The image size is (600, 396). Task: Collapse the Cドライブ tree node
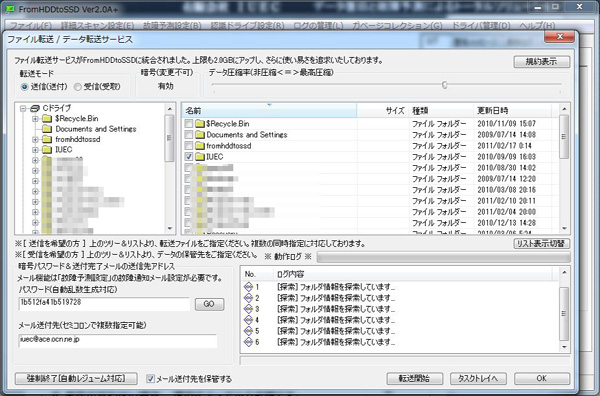tap(23, 109)
